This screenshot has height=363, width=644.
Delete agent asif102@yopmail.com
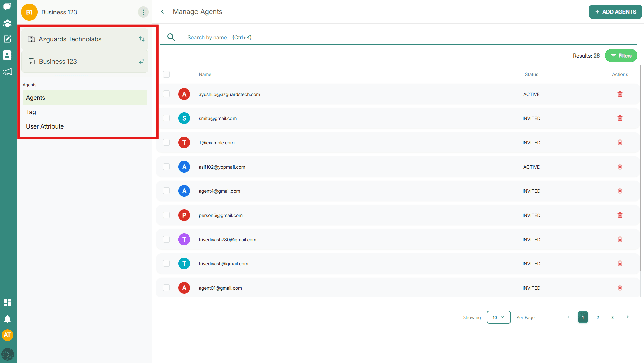(620, 167)
